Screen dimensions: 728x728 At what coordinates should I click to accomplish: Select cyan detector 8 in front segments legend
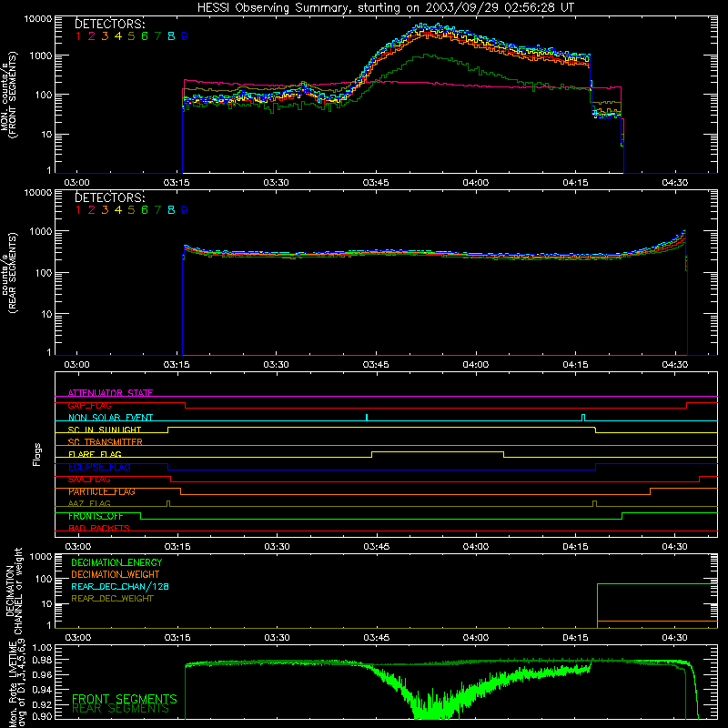(x=171, y=36)
